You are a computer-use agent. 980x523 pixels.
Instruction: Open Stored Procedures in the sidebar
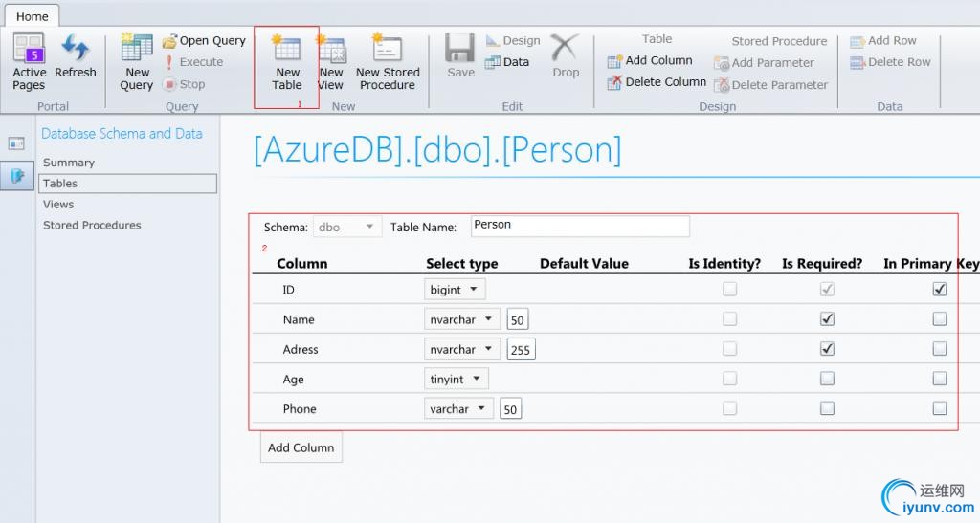(92, 226)
